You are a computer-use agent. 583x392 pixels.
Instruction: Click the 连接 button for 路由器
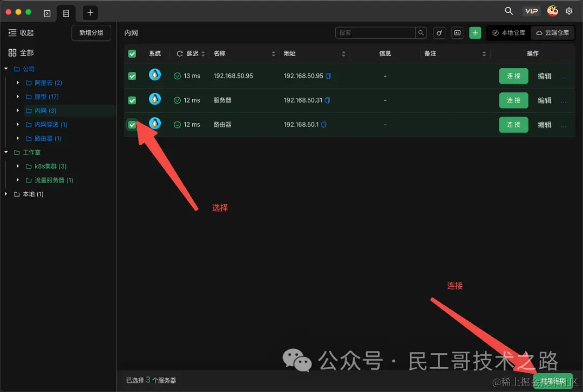pos(513,124)
